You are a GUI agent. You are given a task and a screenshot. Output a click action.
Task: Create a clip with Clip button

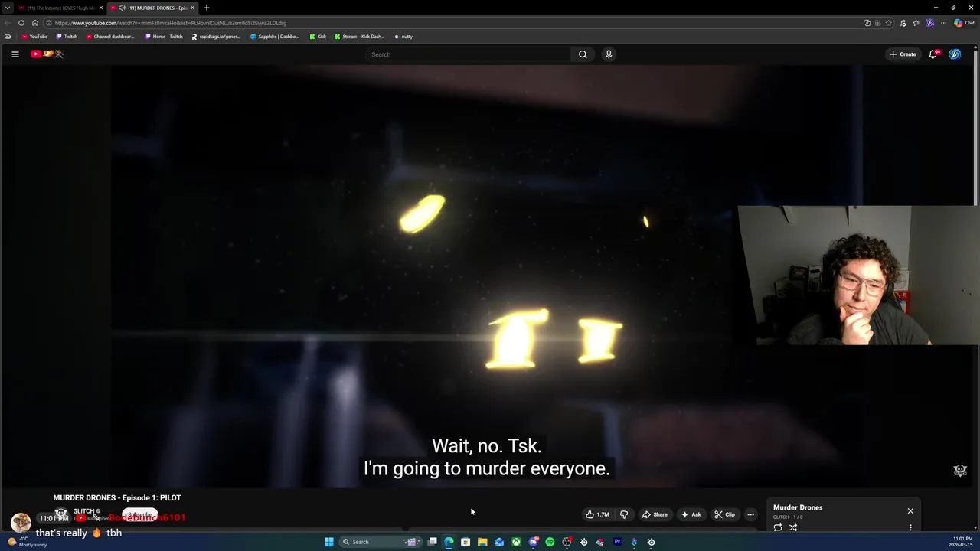[x=724, y=514]
